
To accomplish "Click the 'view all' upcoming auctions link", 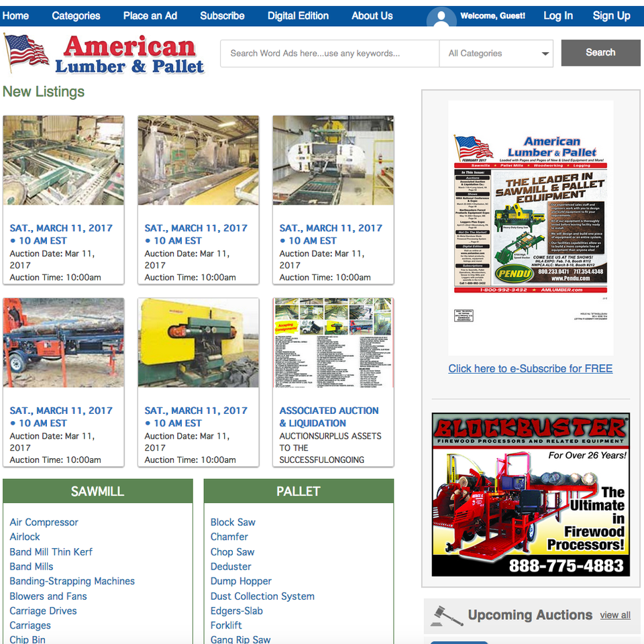I will pyautogui.click(x=615, y=615).
